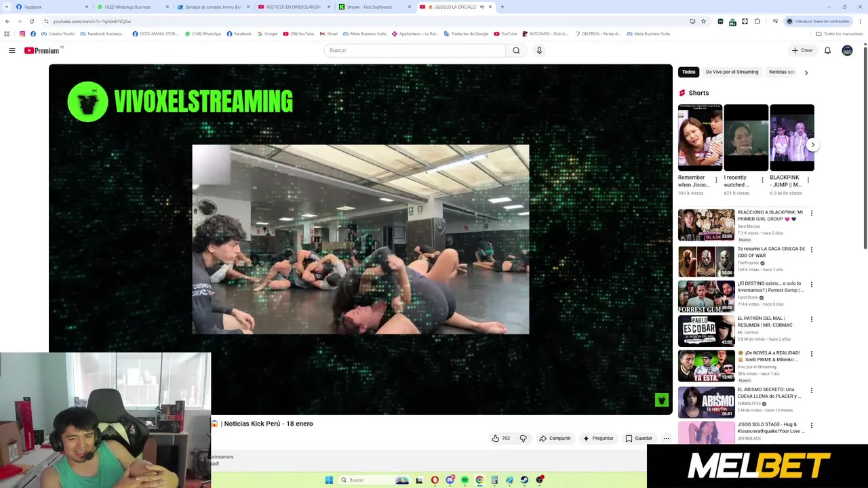Screen dimensions: 868x488
Task: Open a new browser tab
Action: 502,7
